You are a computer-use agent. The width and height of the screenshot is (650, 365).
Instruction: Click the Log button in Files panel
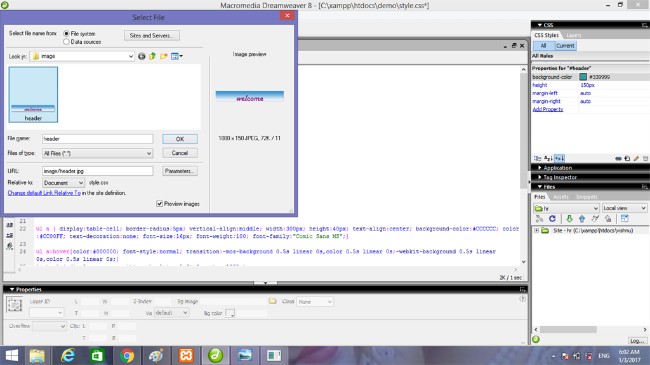[637, 341]
